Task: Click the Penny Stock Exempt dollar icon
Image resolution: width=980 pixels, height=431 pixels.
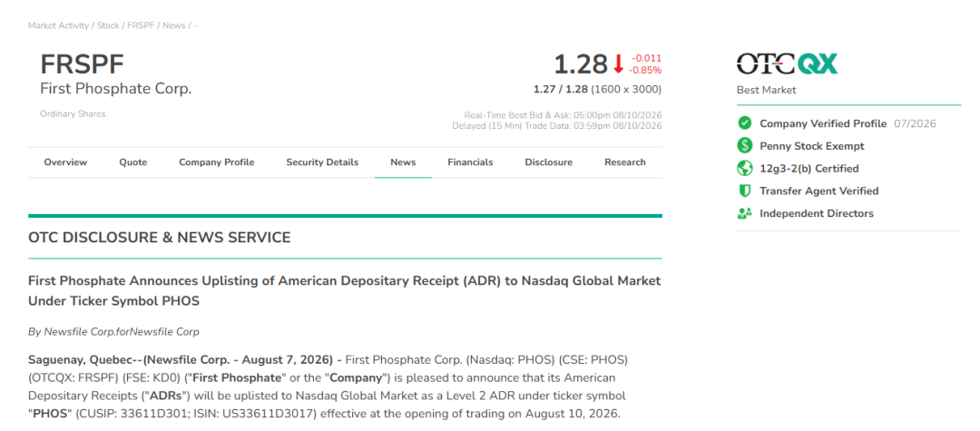Action: 744,145
